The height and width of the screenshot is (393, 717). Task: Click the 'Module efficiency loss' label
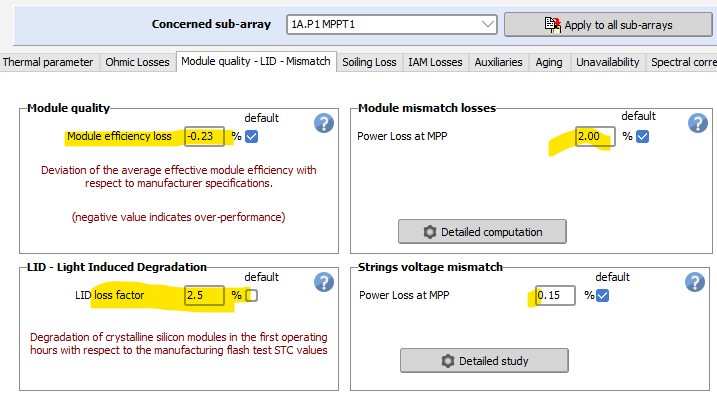coord(119,136)
